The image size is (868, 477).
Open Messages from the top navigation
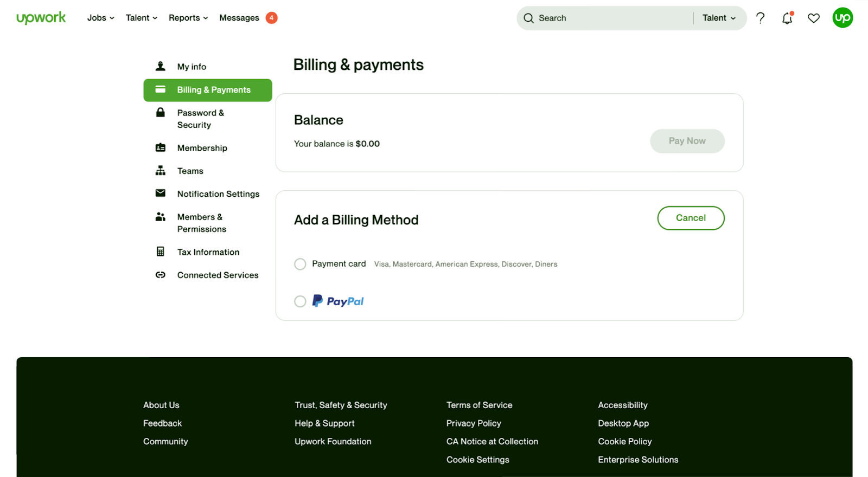239,18
